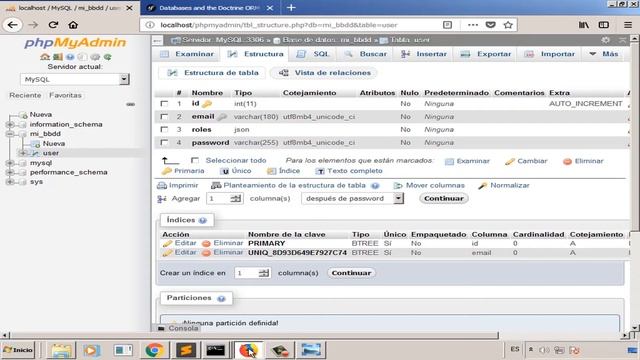Switch to the Insertar tab

tap(424, 54)
